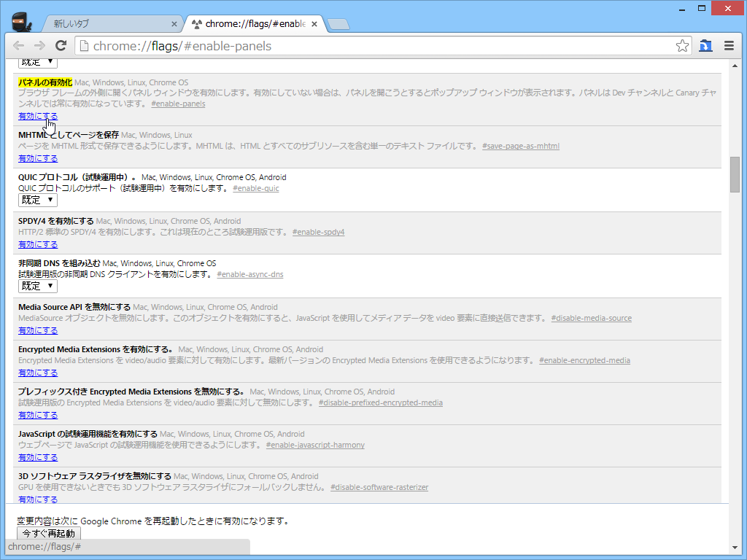Open the topmost 既定 dropdown
Screen dimensions: 747x560
click(37, 61)
